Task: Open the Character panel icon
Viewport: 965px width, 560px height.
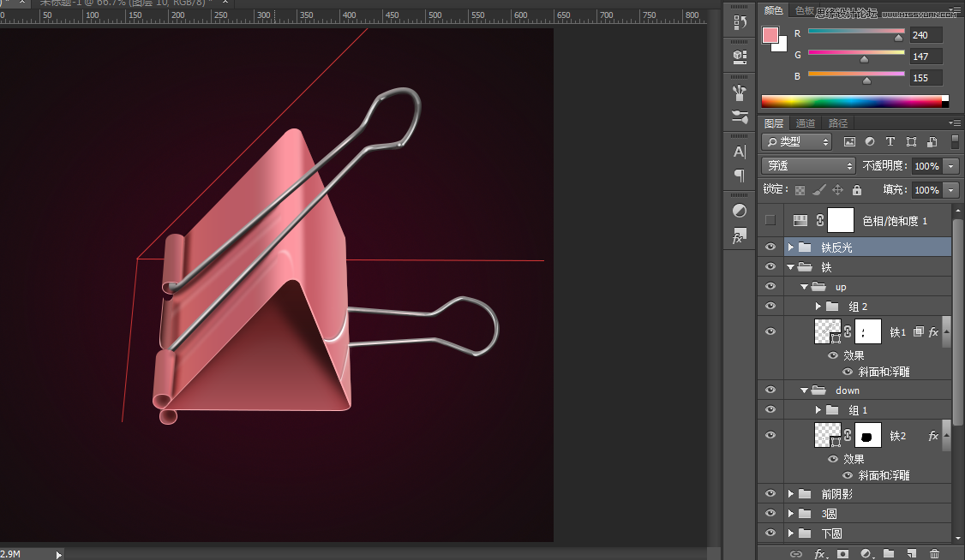Action: [740, 152]
